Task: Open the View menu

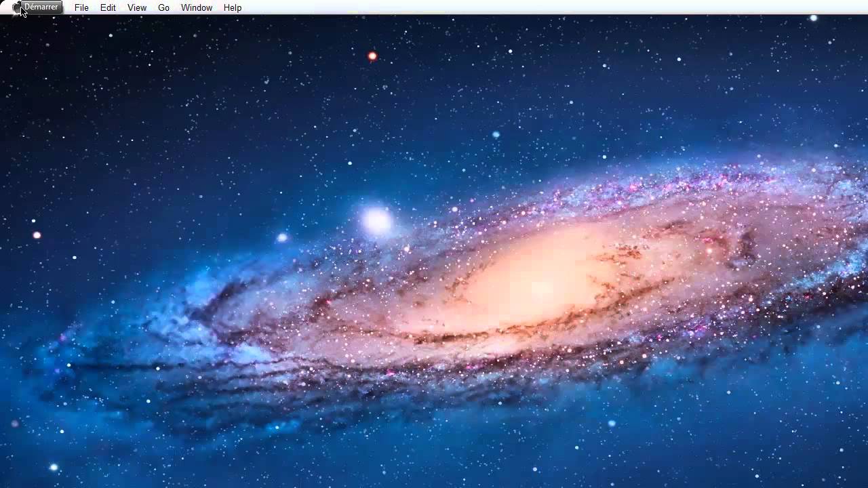Action: 137,7
